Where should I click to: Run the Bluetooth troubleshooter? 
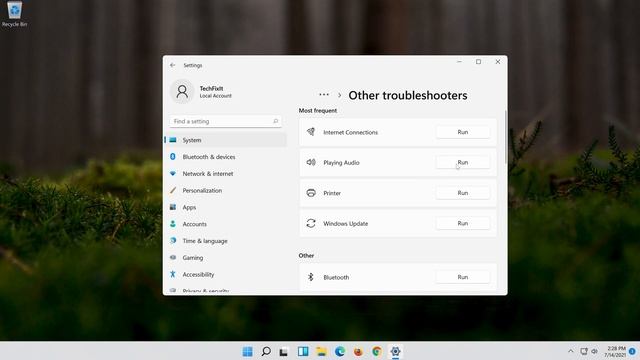coord(462,277)
